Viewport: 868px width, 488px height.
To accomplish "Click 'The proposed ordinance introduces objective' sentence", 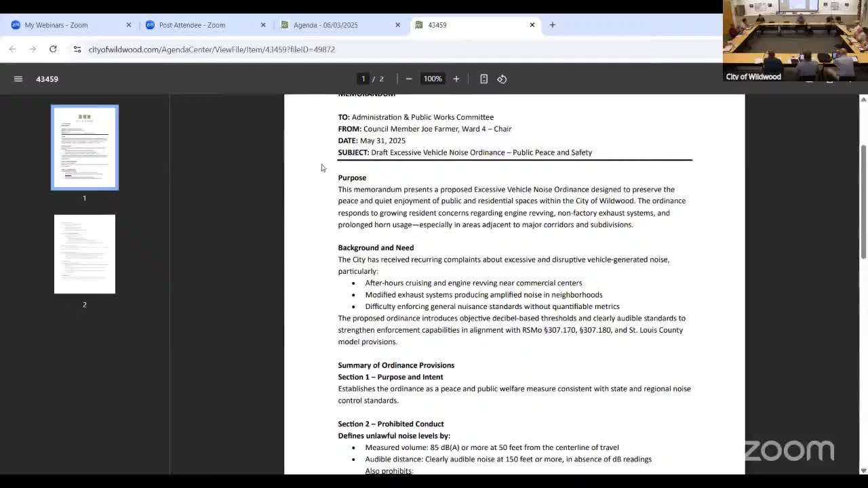I will [x=512, y=330].
